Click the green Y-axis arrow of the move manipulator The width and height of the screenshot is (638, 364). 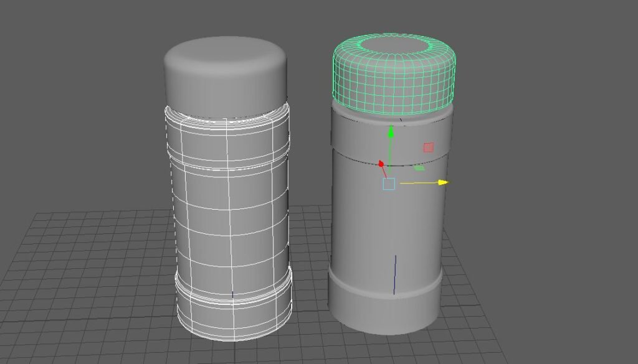tap(391, 132)
